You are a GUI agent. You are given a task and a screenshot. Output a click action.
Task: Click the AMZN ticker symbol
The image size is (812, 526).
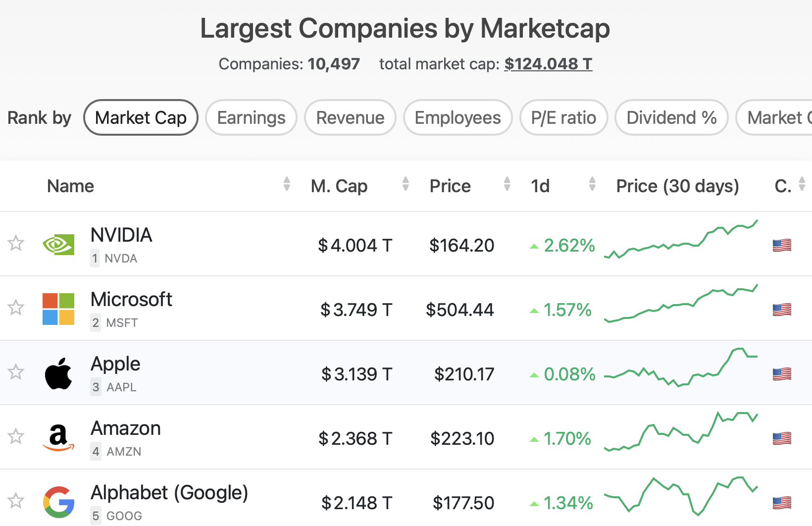(124, 452)
